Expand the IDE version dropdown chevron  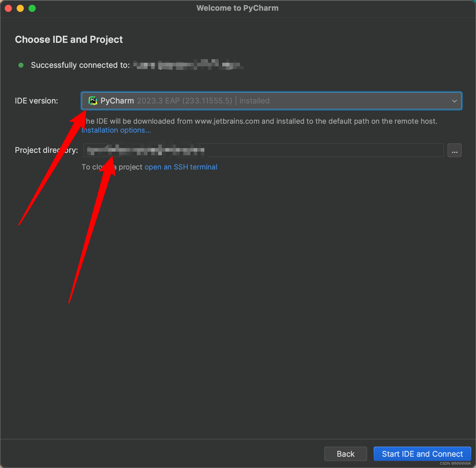click(x=454, y=101)
